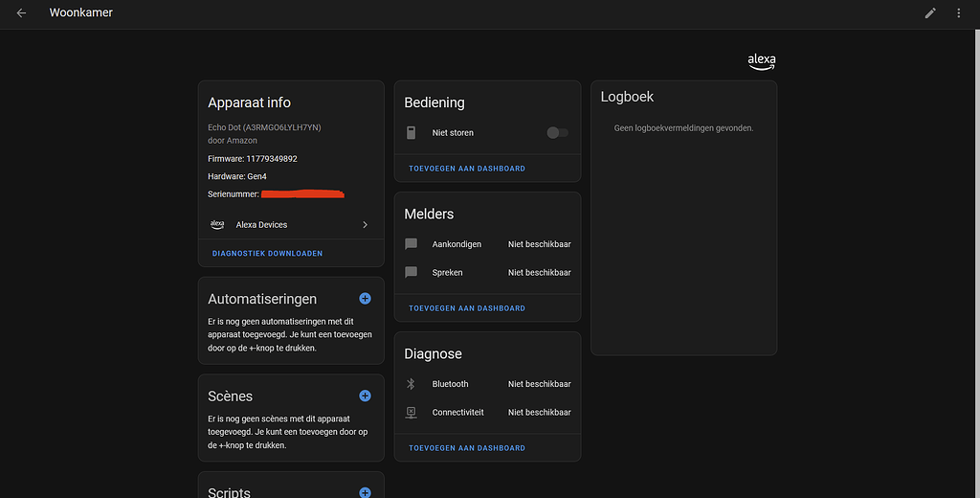Expand the Alexa Devices chevron
This screenshot has height=498, width=980.
tap(365, 225)
